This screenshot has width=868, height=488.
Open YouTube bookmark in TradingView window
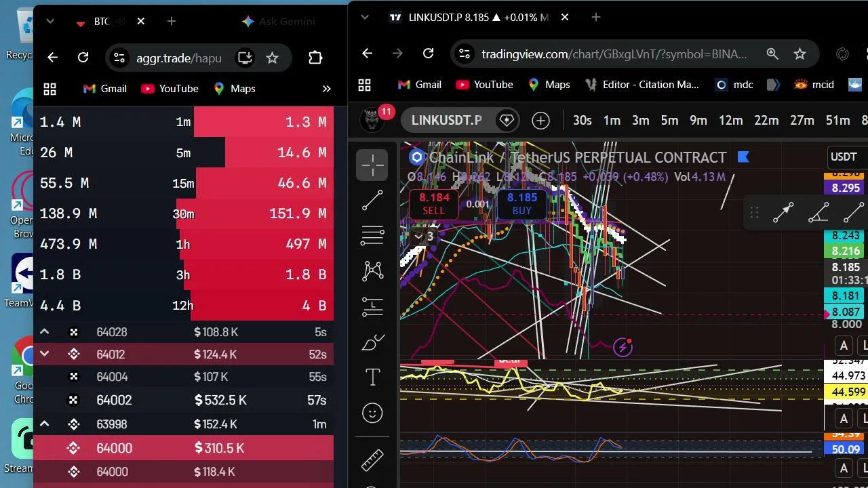click(x=484, y=85)
